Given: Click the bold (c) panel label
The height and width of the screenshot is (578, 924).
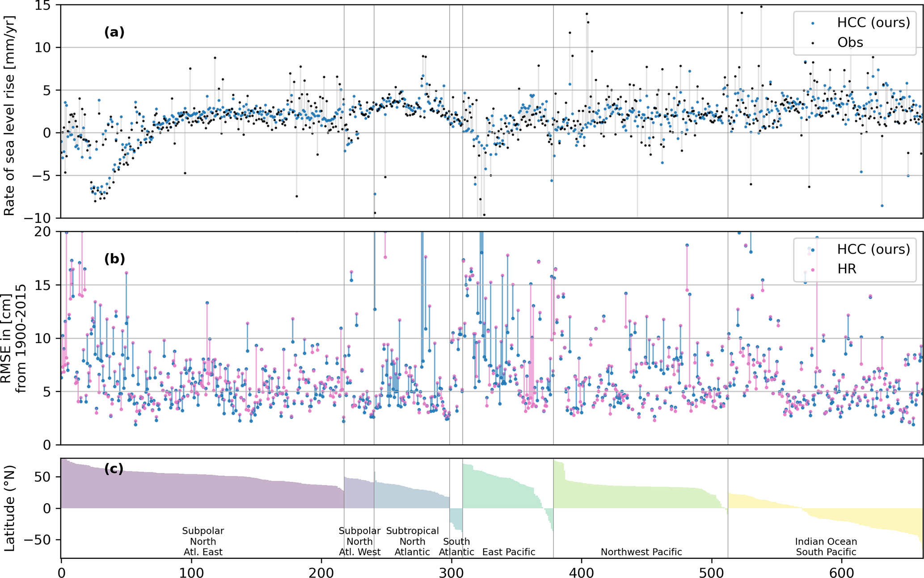Looking at the screenshot, I should (x=114, y=469).
